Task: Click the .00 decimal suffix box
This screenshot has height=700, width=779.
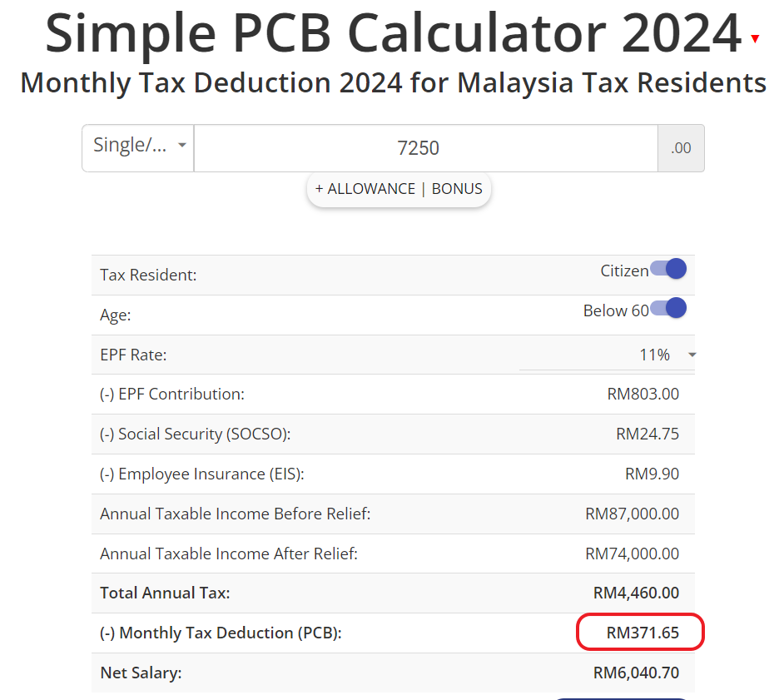Action: click(681, 148)
